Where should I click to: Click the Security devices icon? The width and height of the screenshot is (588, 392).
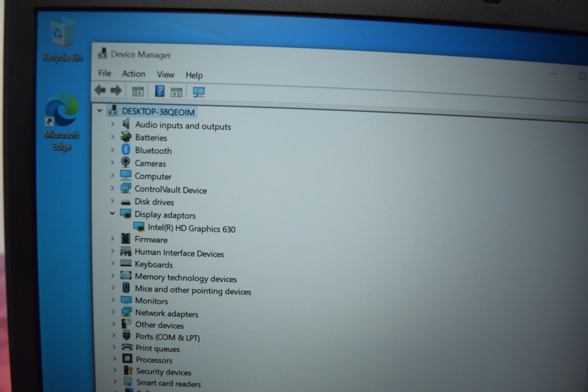(128, 370)
